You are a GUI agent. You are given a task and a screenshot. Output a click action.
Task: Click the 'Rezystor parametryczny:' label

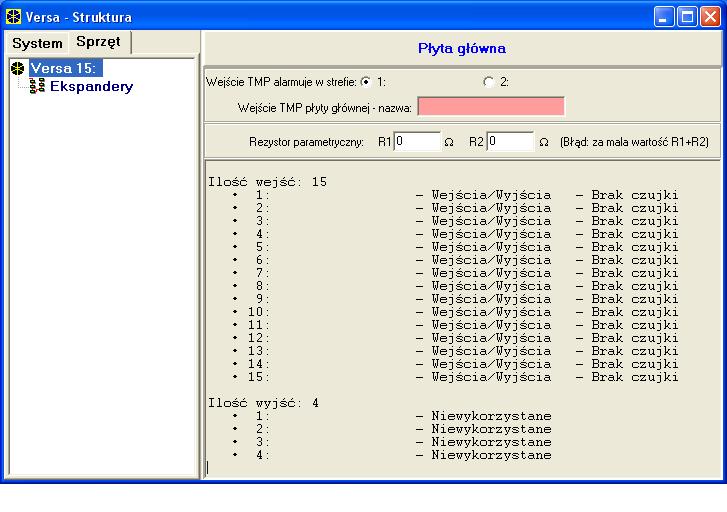pos(306,142)
